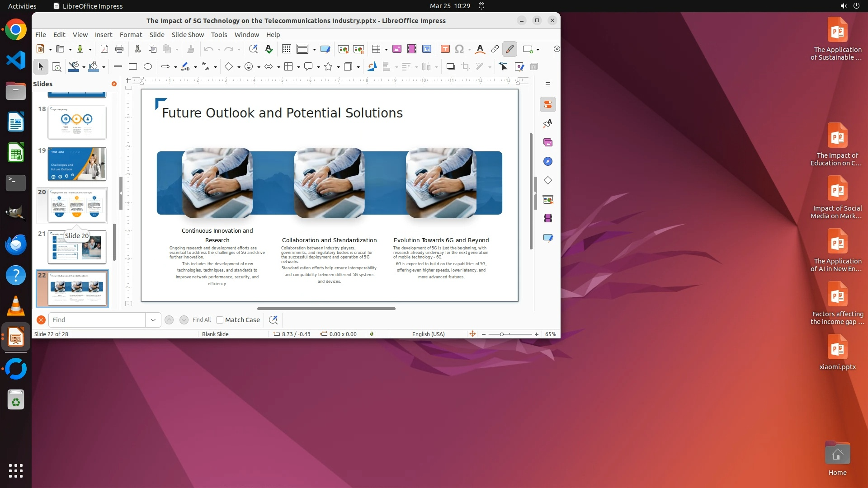Enable the Match Case checkbox
Viewport: 868px width, 488px height.
(x=220, y=320)
